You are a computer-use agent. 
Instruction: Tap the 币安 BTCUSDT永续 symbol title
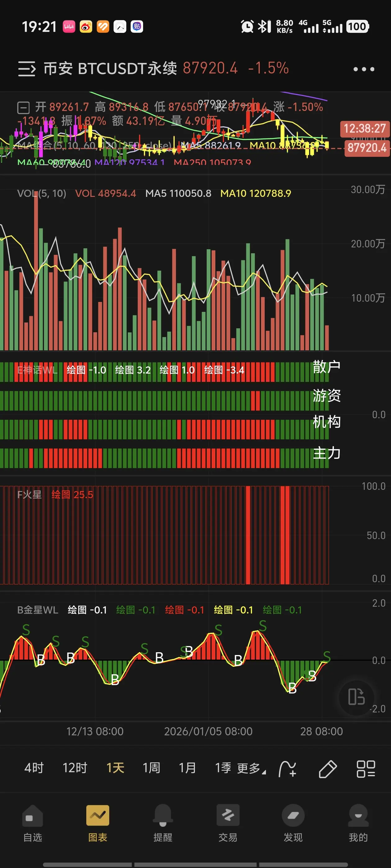point(110,69)
